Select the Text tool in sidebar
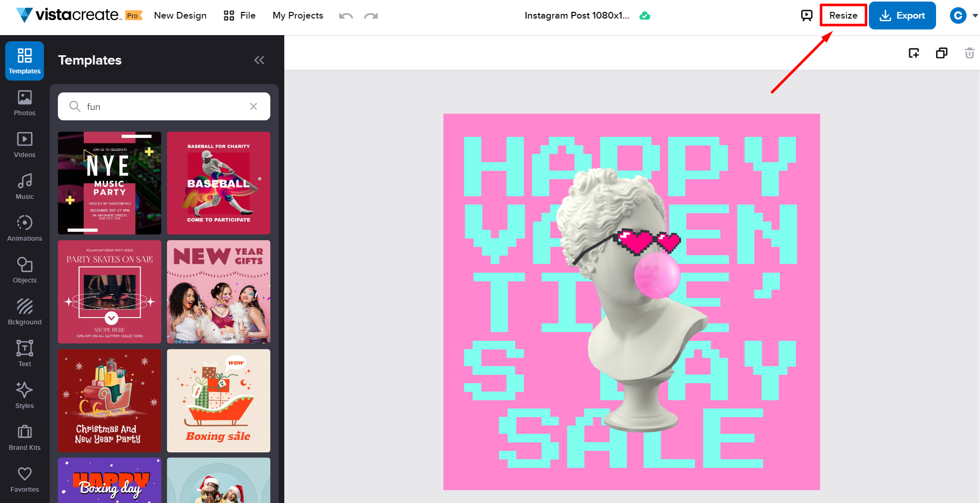This screenshot has width=980, height=503. pos(24,354)
